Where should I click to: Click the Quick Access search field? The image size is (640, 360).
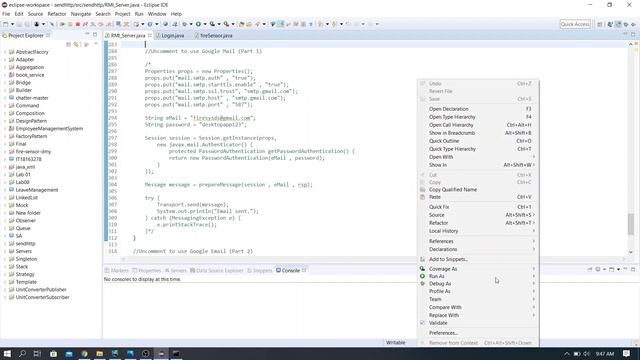[x=575, y=24]
